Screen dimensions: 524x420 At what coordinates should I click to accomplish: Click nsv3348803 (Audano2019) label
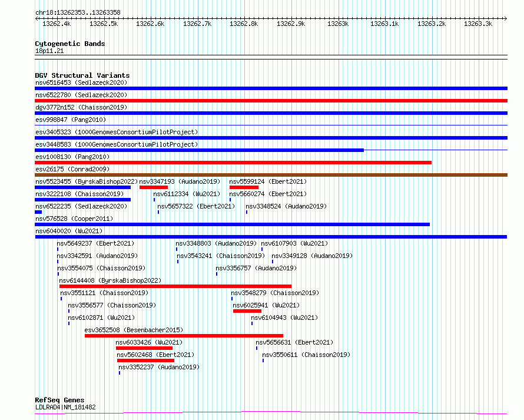[x=216, y=243]
